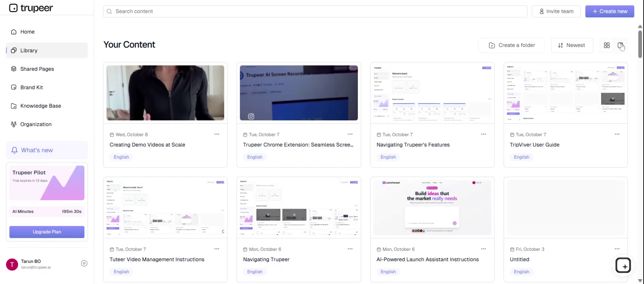
Task: Open the Newest sort dropdown
Action: 572,45
